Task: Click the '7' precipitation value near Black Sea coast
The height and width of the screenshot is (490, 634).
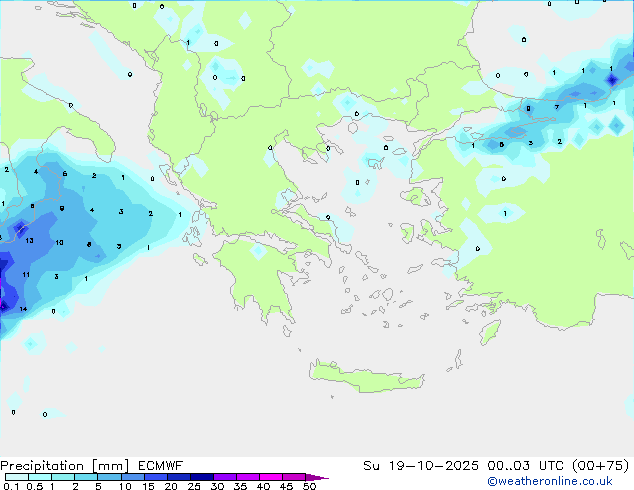Action: tap(557, 108)
